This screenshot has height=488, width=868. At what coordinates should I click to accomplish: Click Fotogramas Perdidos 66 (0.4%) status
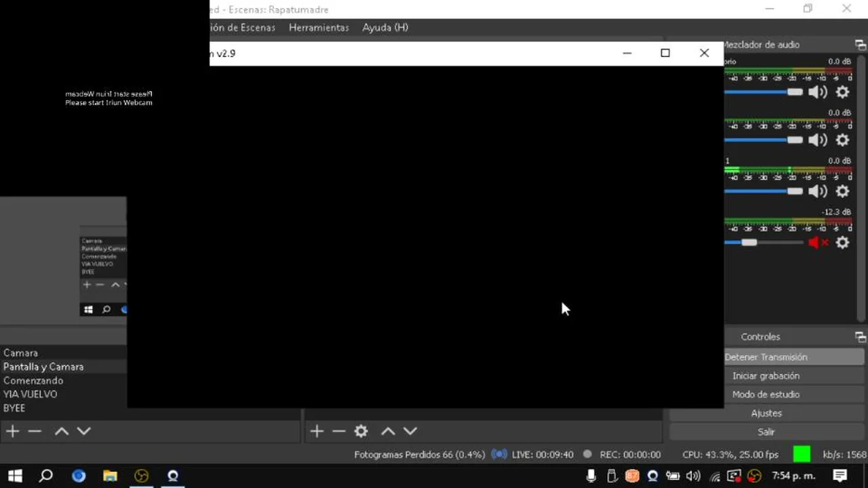click(x=419, y=455)
